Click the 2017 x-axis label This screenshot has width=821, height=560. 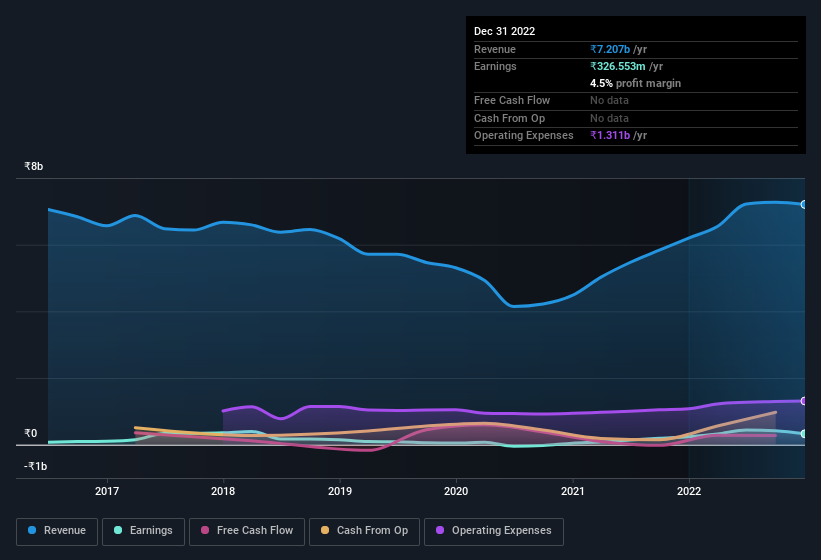coord(107,491)
